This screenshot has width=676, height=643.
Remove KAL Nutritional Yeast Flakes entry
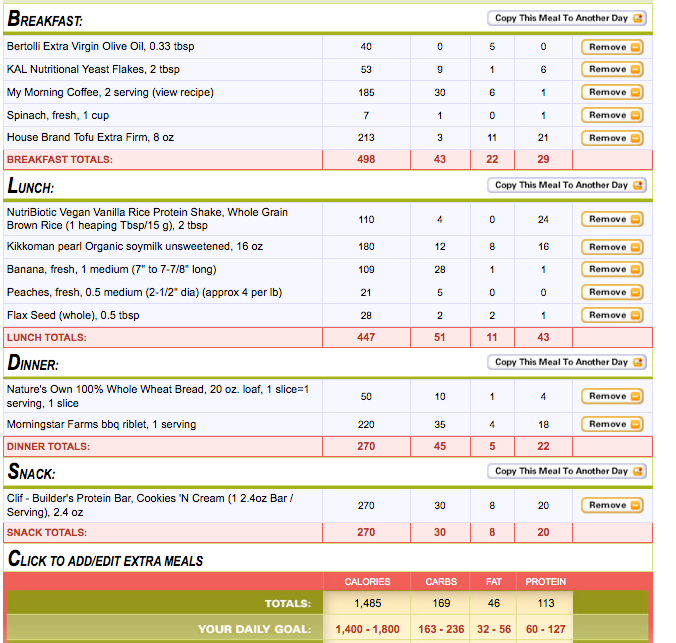(x=611, y=69)
